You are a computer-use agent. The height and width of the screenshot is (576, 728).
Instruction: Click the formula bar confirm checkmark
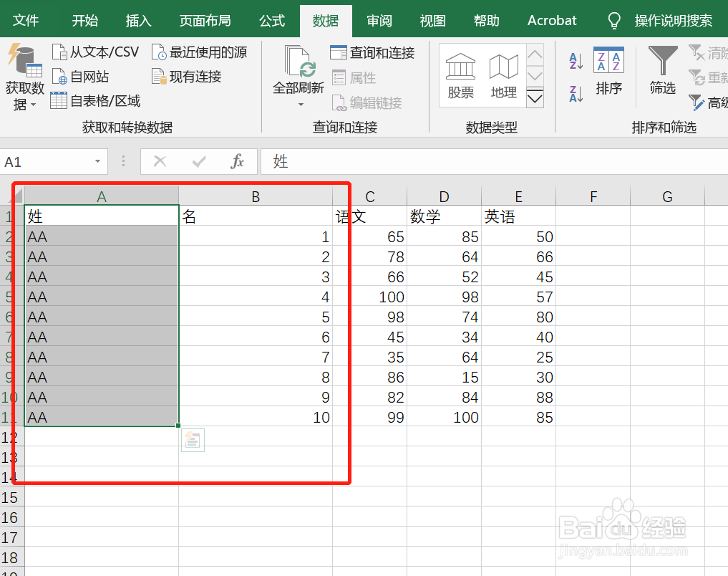(199, 162)
